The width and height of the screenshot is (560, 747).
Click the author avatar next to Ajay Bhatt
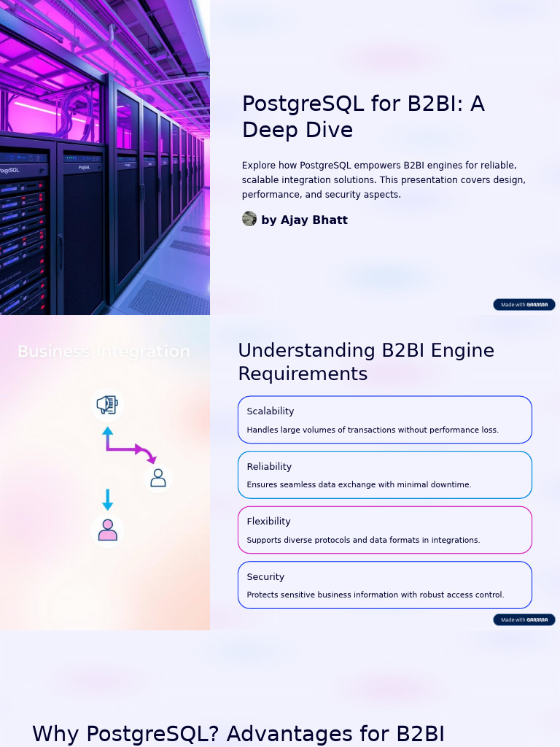249,219
